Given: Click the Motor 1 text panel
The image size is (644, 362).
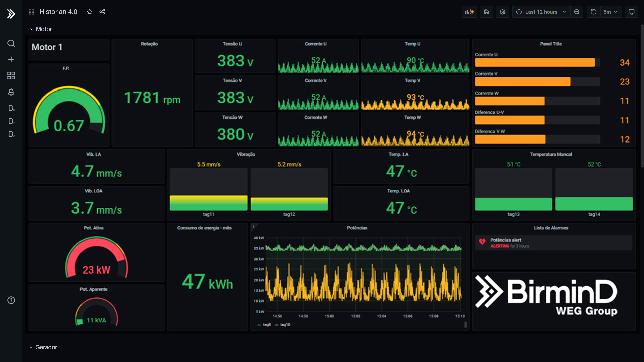Looking at the screenshot, I should (69, 50).
